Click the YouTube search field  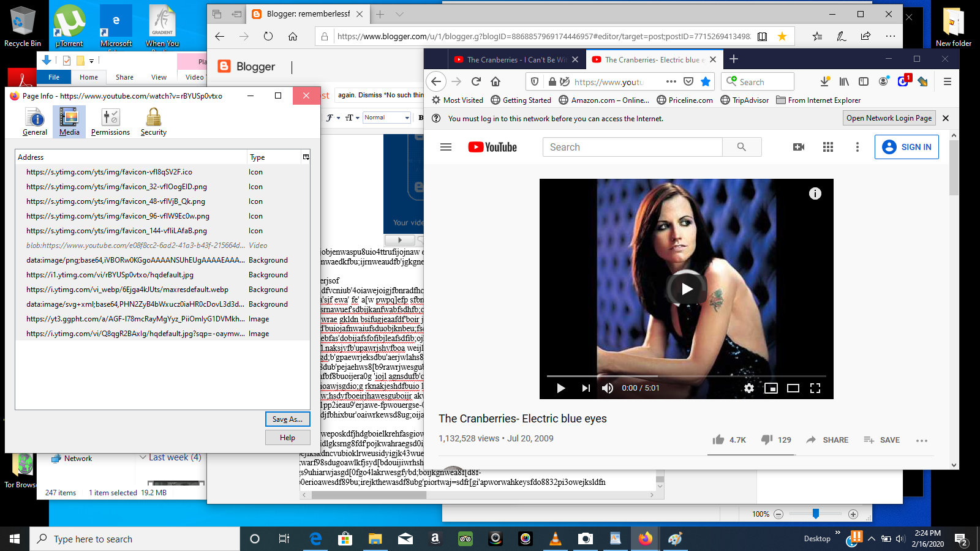click(x=632, y=147)
